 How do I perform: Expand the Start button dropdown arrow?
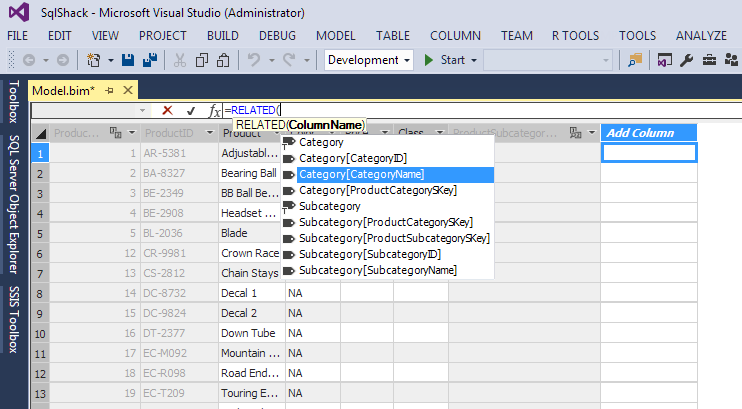(473, 60)
